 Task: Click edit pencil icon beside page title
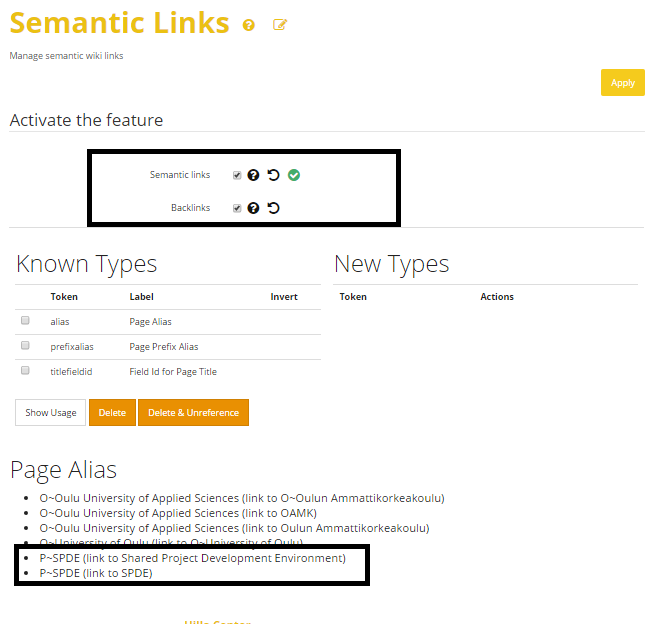tap(280, 25)
